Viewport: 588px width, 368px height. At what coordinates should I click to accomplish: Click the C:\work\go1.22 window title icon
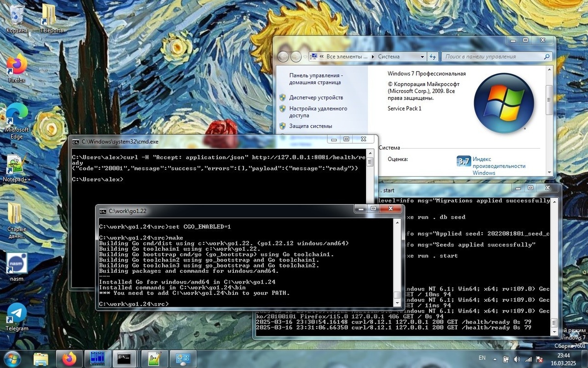[x=102, y=211]
